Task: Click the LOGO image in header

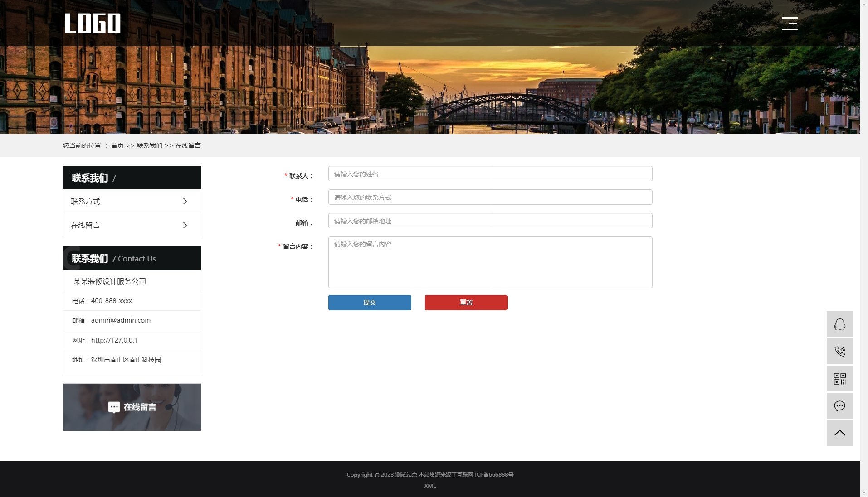Action: (x=93, y=23)
